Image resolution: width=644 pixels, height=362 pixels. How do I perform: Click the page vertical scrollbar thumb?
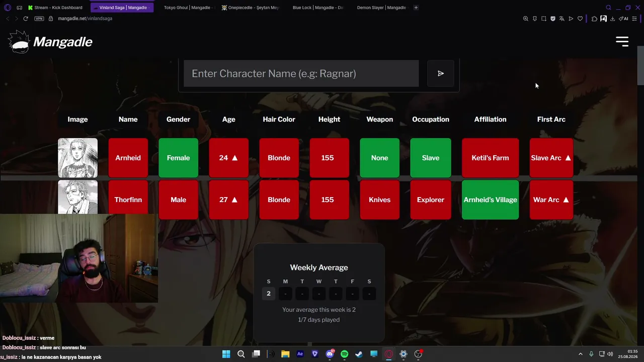coord(640,65)
